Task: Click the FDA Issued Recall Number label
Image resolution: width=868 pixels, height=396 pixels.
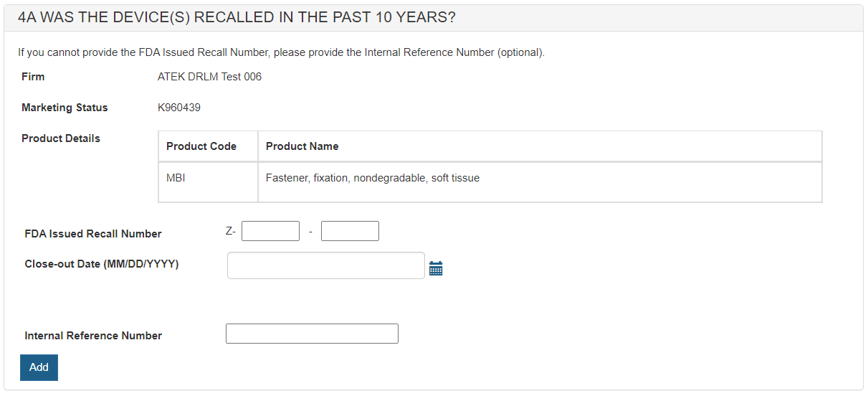Action: [x=93, y=234]
